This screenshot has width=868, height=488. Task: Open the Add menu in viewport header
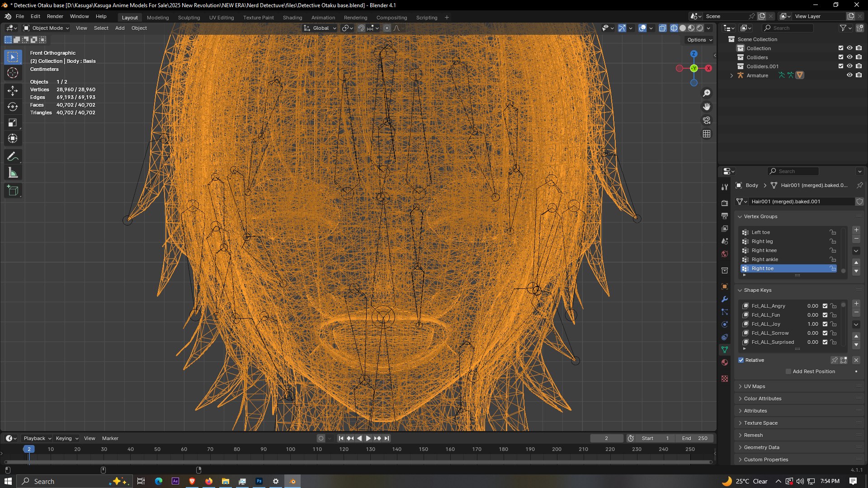tap(120, 28)
